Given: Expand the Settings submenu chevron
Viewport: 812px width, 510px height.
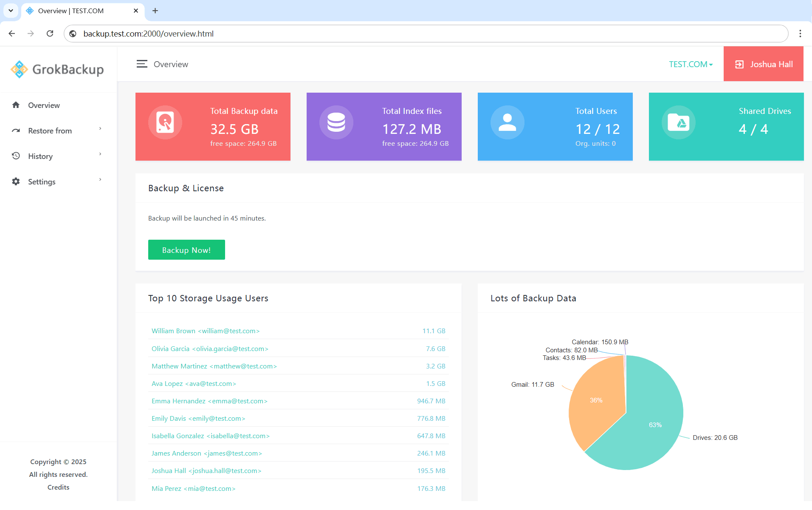Looking at the screenshot, I should pos(100,179).
